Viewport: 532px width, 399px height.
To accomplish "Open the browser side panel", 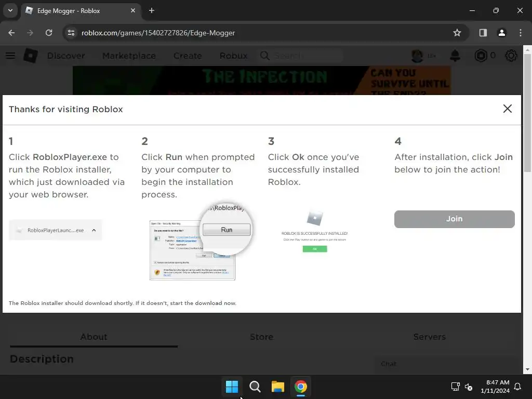I will pyautogui.click(x=483, y=33).
